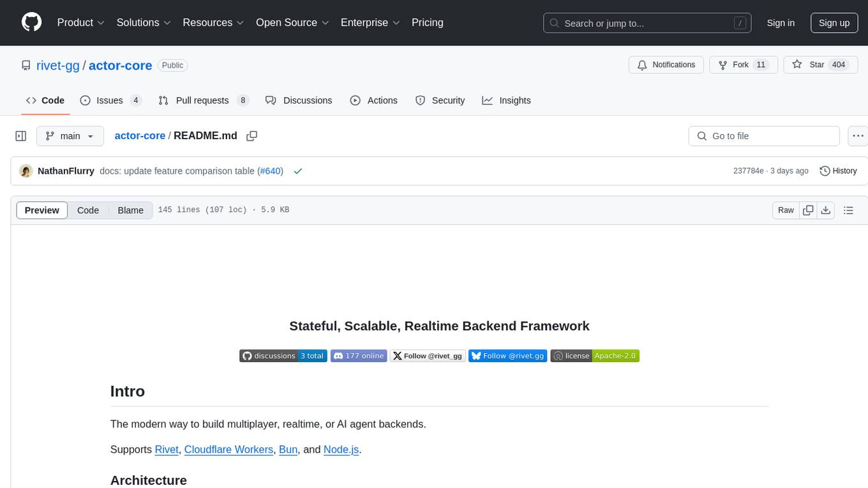
Task: Open file History
Action: [838, 171]
